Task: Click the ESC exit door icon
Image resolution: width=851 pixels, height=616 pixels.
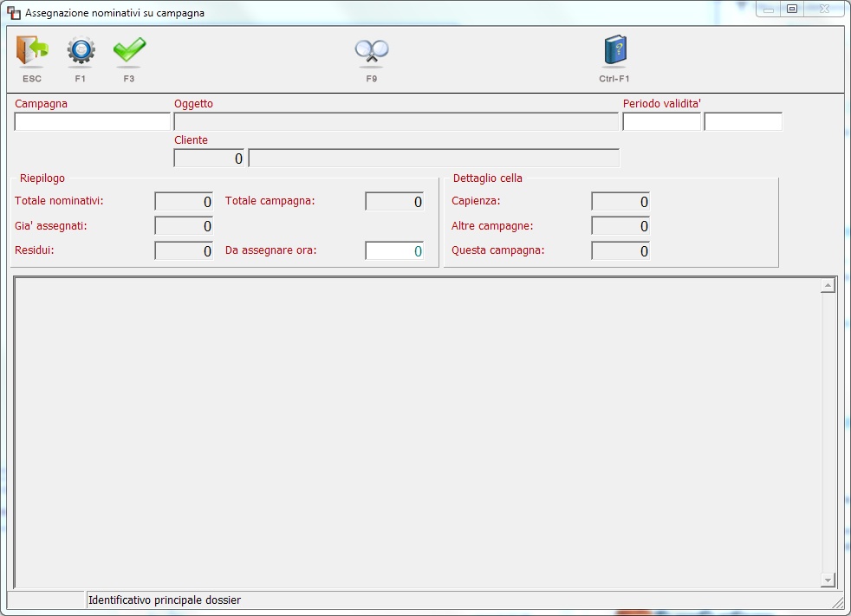Action: tap(32, 51)
